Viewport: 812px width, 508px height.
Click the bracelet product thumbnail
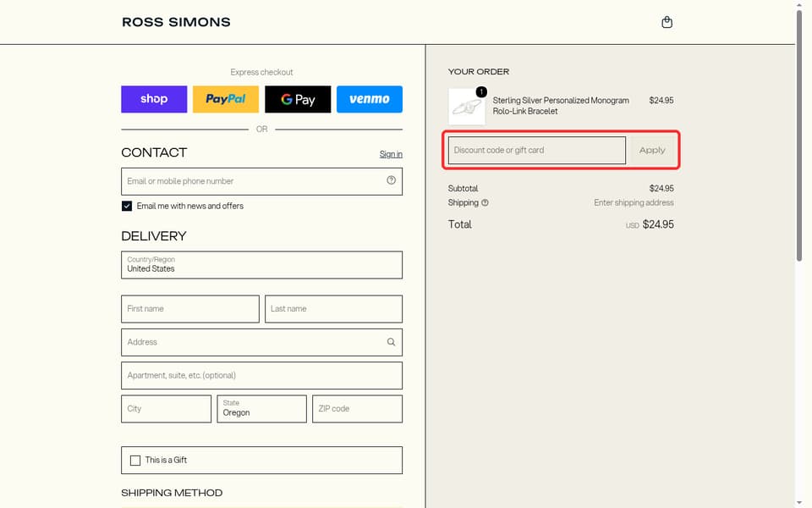[467, 107]
